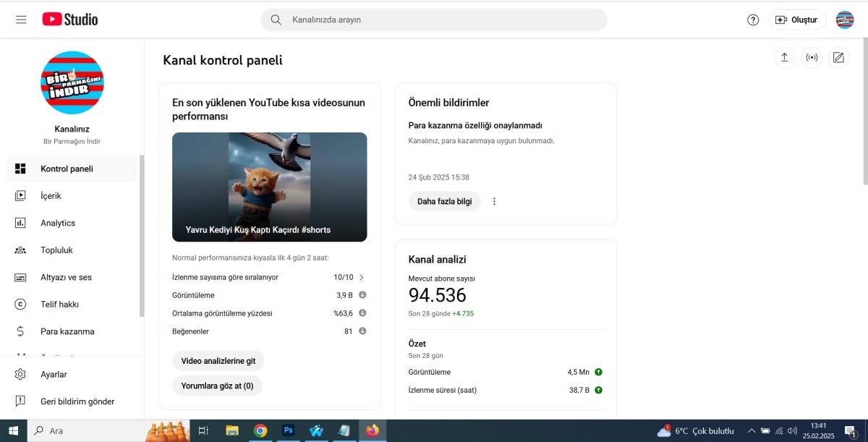This screenshot has height=442, width=868.
Task: Open Telif hakkı in the sidebar
Action: click(x=72, y=305)
